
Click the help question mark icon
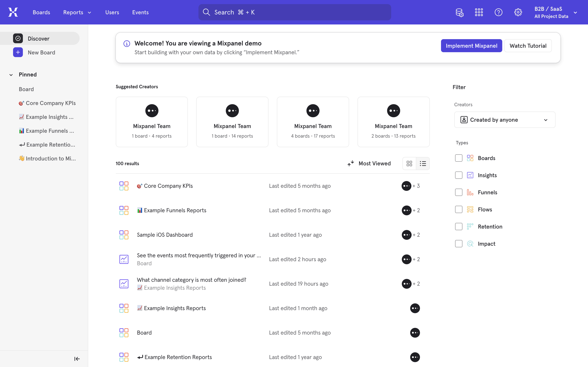[498, 12]
